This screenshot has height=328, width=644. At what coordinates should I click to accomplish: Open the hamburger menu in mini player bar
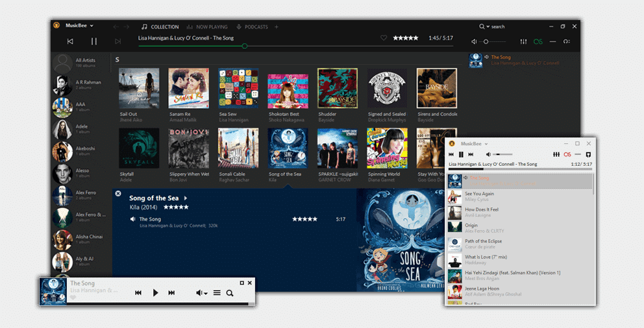(x=217, y=293)
